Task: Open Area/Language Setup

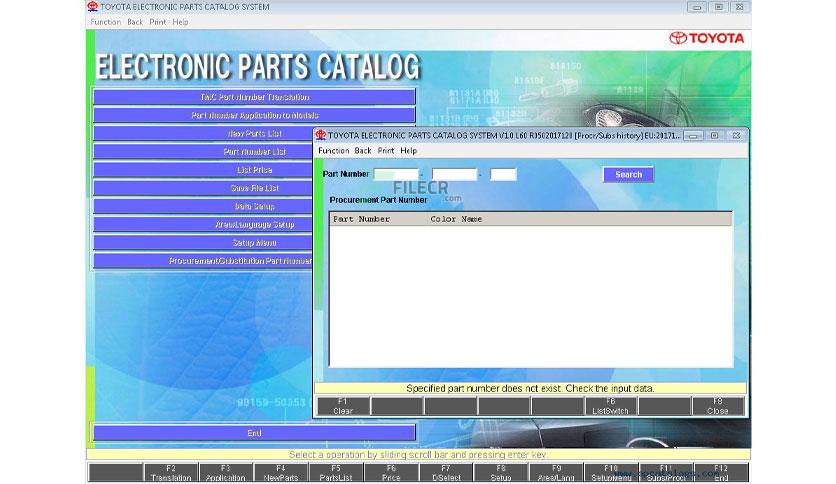Action: (203, 224)
